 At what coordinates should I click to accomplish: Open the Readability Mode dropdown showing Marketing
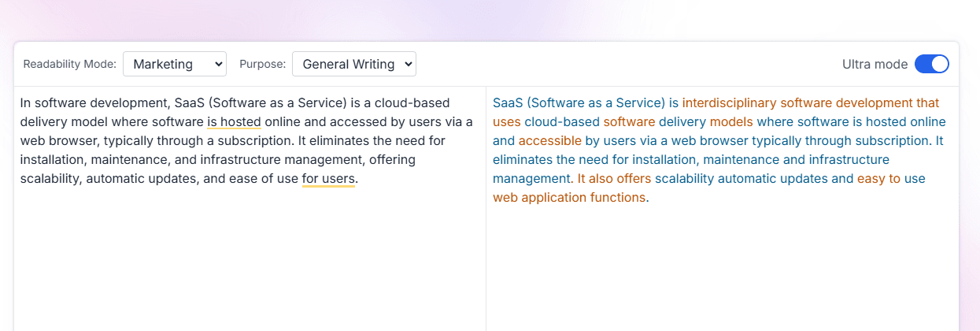pyautogui.click(x=175, y=64)
